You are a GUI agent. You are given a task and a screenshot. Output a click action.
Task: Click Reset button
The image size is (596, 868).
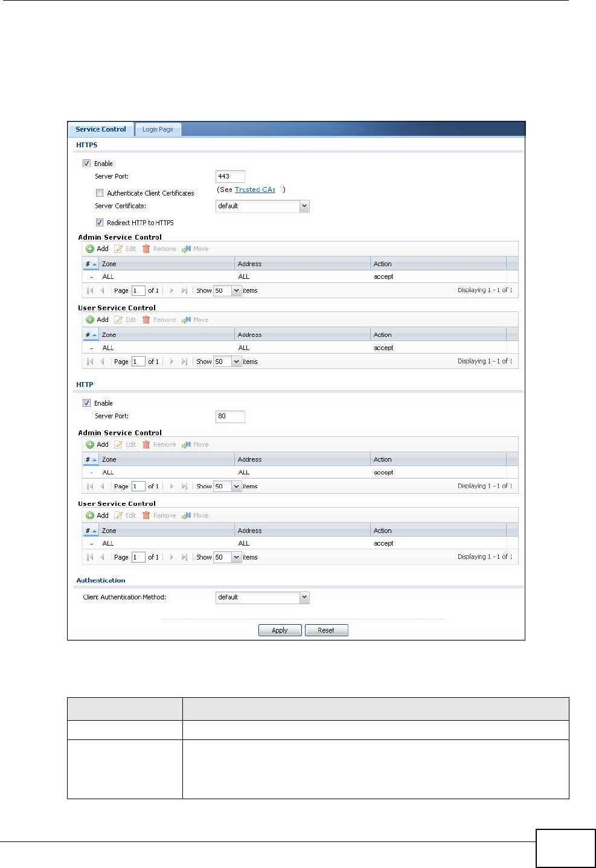tap(326, 630)
